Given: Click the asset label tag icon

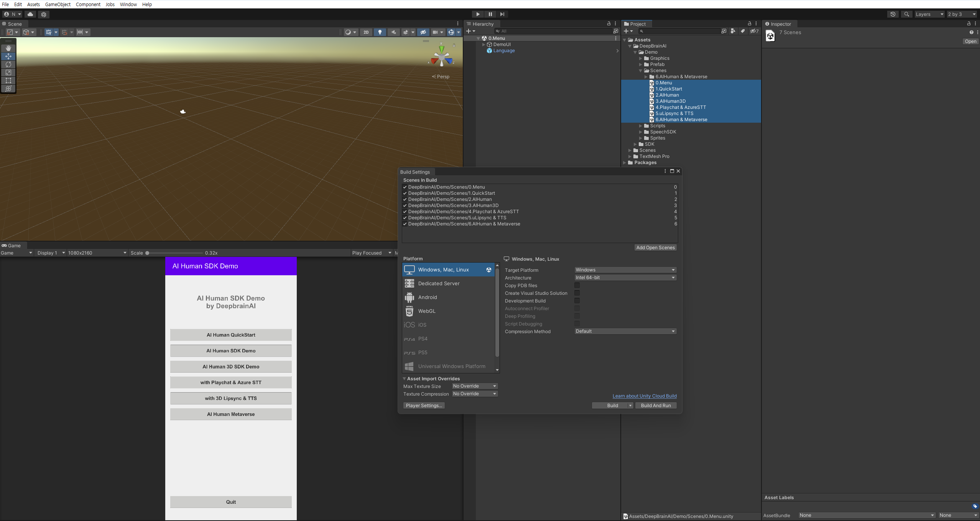Looking at the screenshot, I should [975, 506].
